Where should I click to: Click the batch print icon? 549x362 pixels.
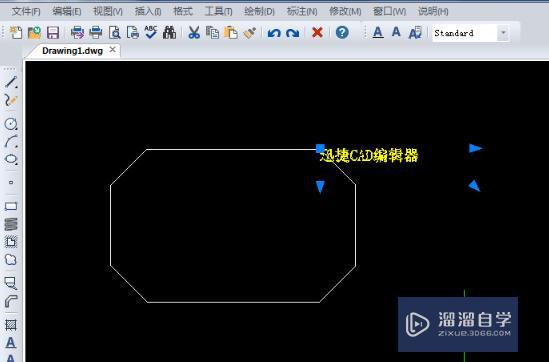(77, 33)
